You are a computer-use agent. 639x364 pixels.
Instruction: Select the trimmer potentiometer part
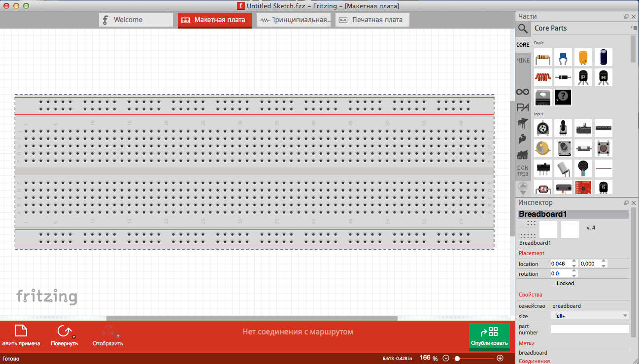pos(543,128)
